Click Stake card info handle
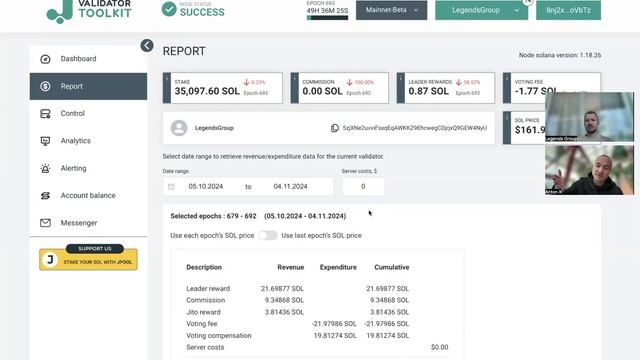This screenshot has width=640, height=360. pyautogui.click(x=167, y=88)
